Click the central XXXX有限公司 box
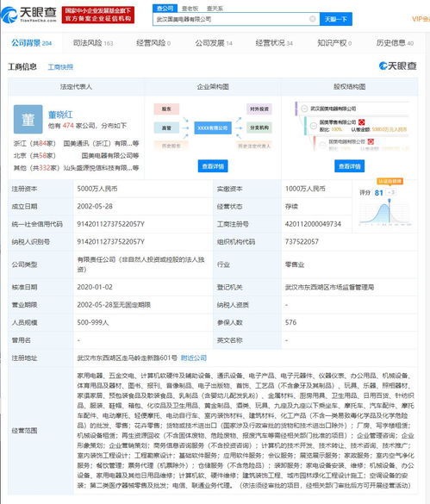The height and width of the screenshot is (504, 430). (x=213, y=128)
